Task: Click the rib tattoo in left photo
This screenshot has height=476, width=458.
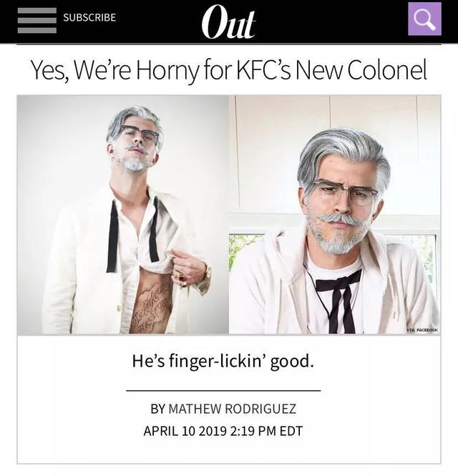Action: point(150,306)
